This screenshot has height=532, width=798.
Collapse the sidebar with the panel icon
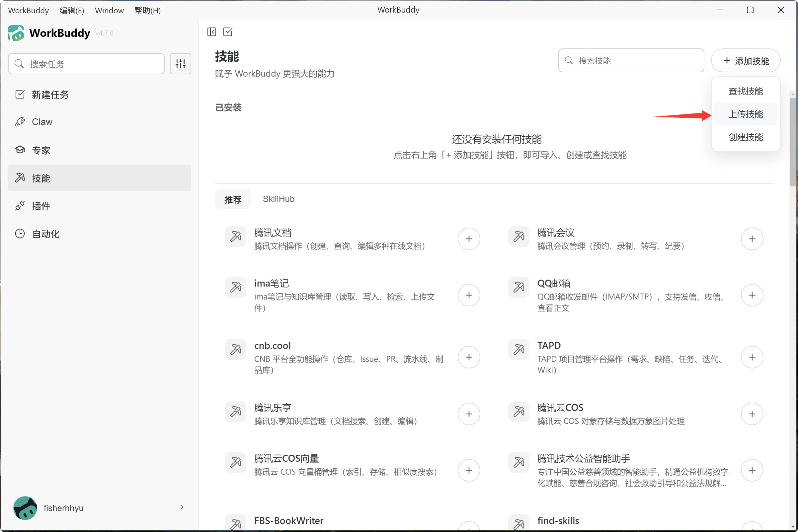click(211, 32)
